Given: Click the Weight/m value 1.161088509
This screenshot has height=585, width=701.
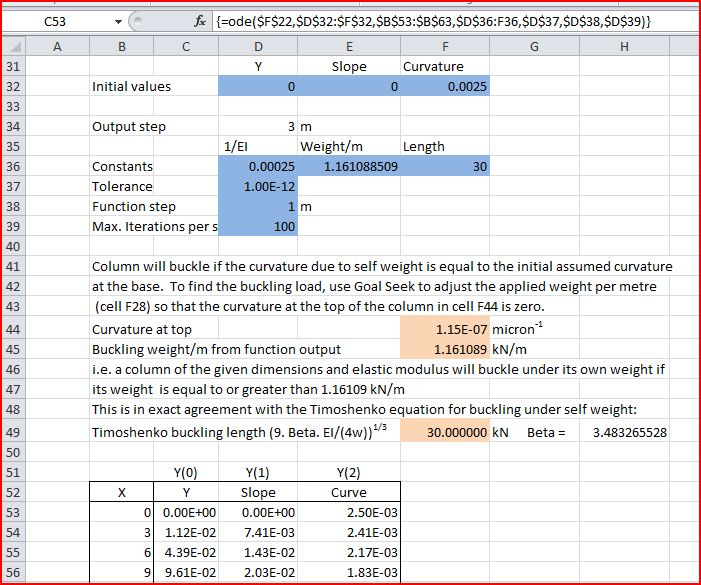Looking at the screenshot, I should [349, 166].
